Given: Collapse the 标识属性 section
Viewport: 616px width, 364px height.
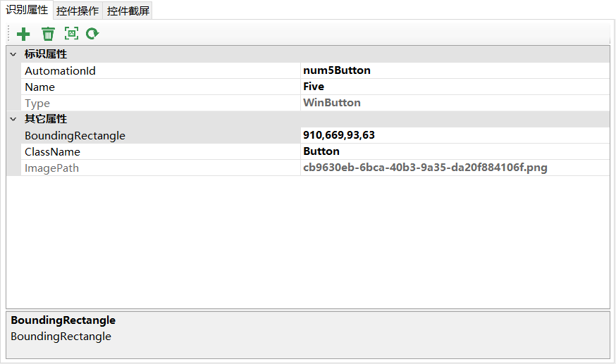Looking at the screenshot, I should click(13, 55).
